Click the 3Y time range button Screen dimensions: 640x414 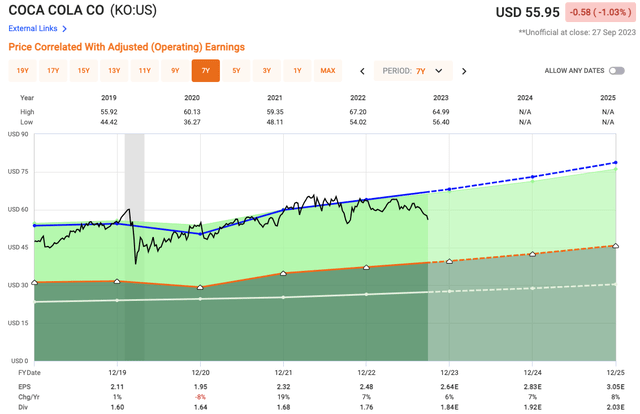pos(267,71)
